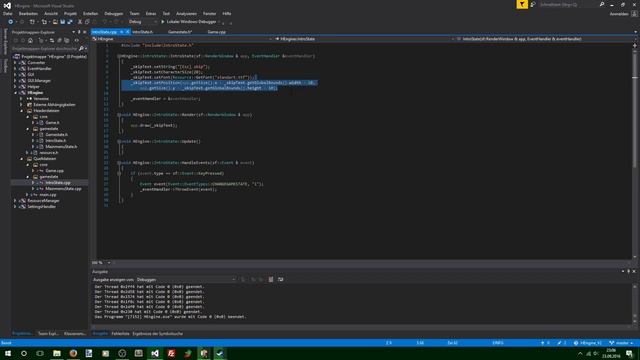Click the feedback icon beside the notifications flag
This screenshot has width=640, height=360.
533,4
